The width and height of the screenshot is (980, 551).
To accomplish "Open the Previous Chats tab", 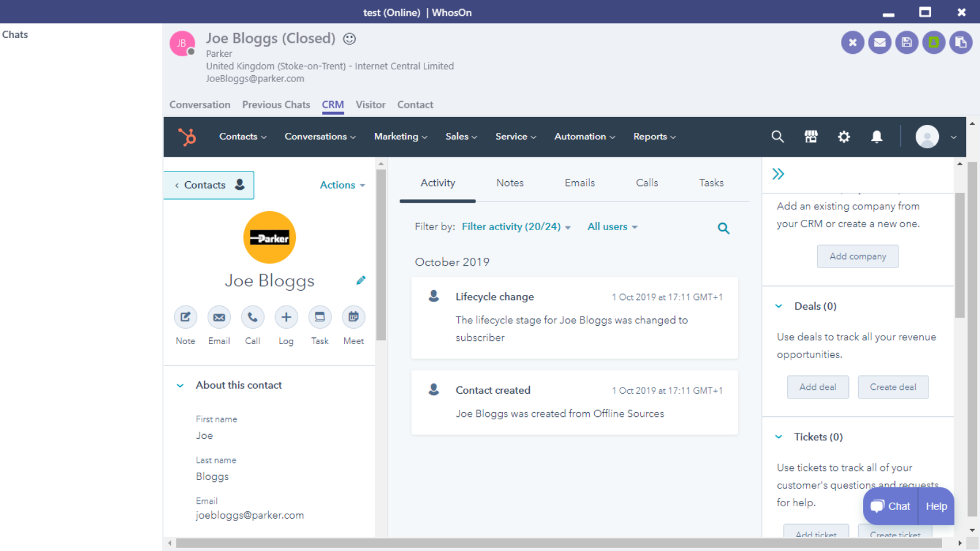I will [x=276, y=105].
